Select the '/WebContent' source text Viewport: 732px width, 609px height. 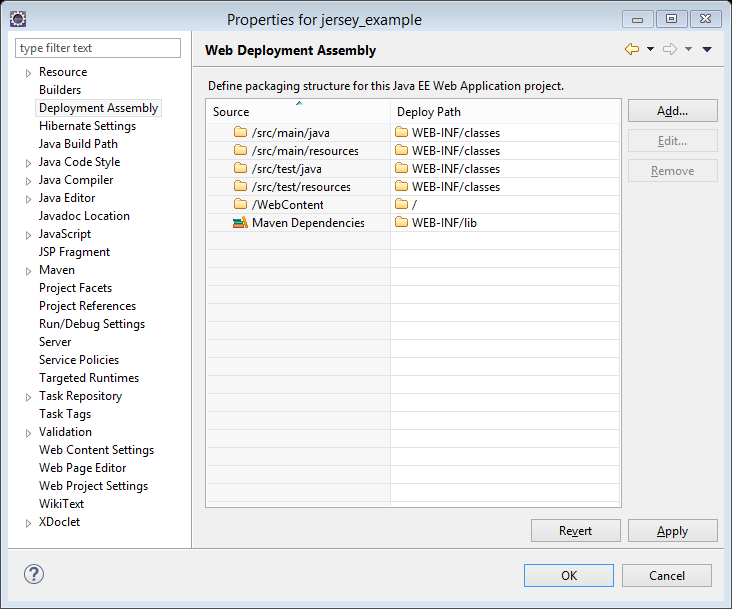tap(288, 205)
